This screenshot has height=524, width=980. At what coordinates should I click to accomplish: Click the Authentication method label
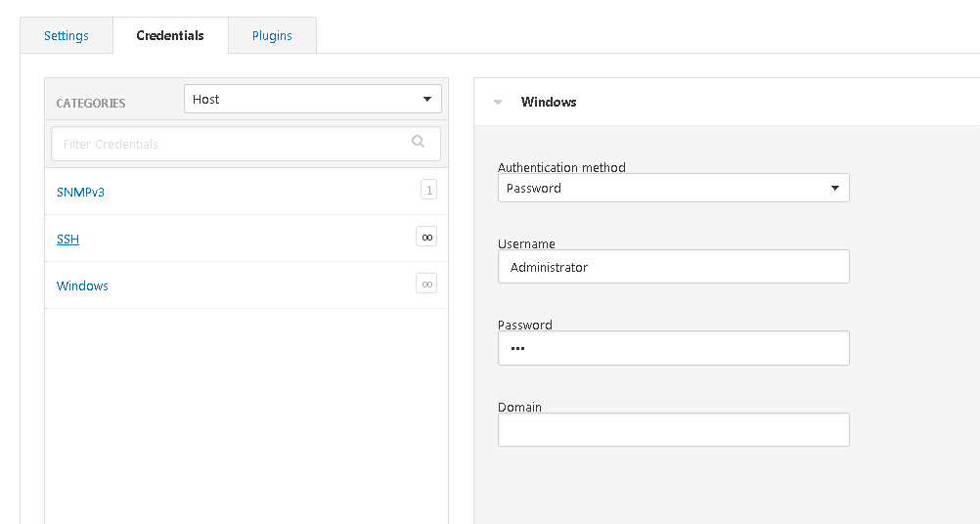pos(561,167)
